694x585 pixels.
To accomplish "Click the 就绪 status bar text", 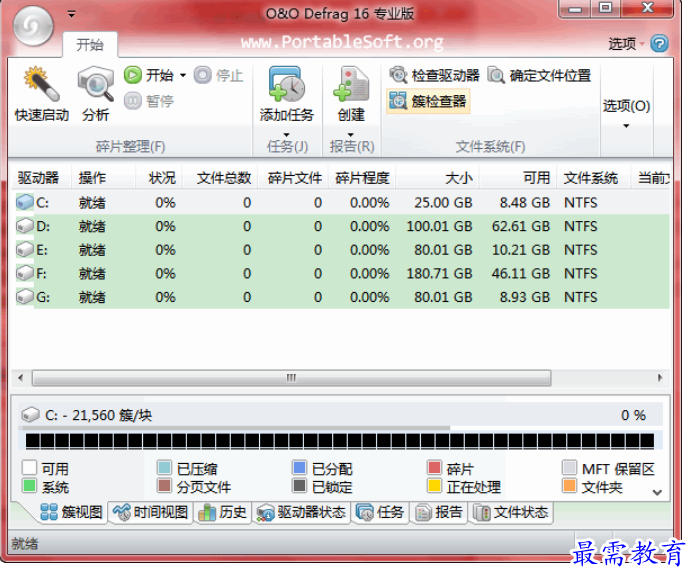I will pos(25,543).
